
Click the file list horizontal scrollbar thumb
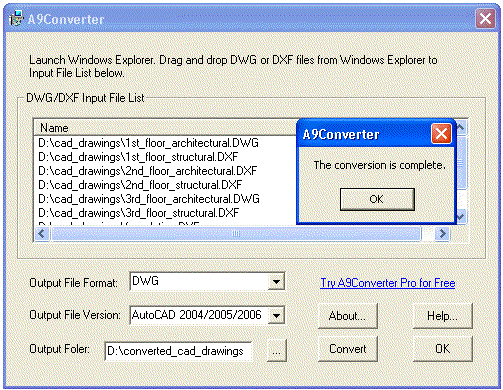pos(236,234)
